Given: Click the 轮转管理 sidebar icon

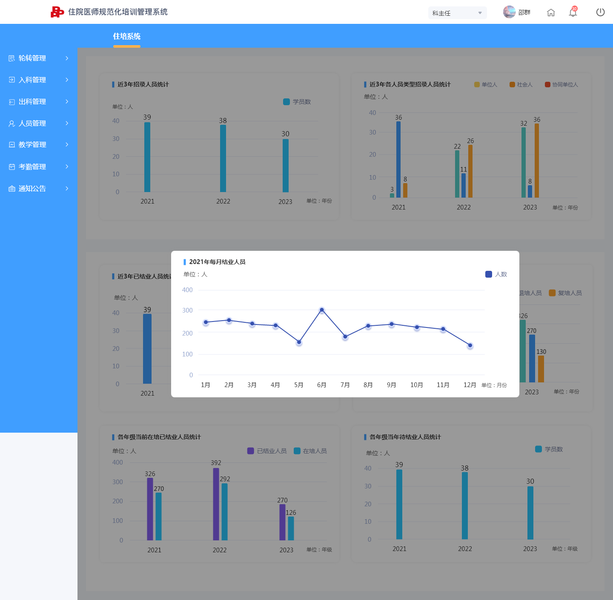Looking at the screenshot, I should click(x=12, y=58).
